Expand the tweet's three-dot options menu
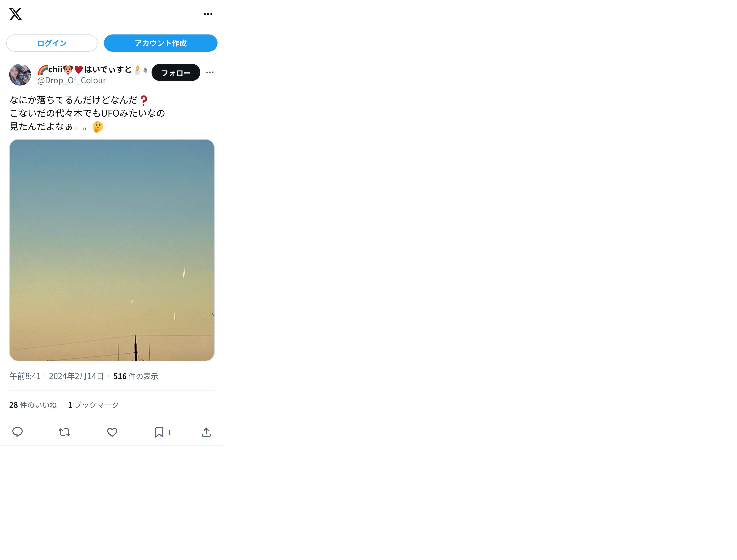The image size is (737, 560). (210, 72)
